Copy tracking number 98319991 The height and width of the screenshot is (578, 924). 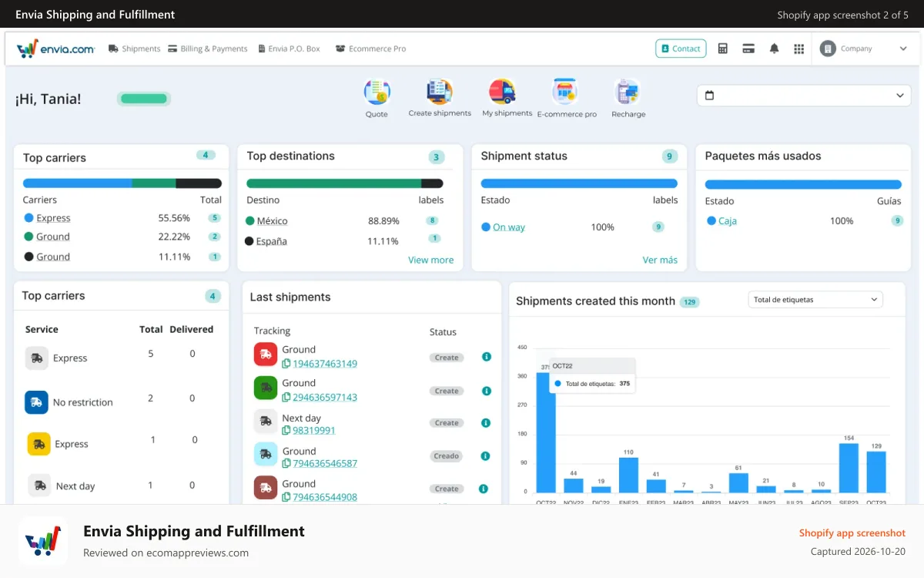[x=286, y=431]
